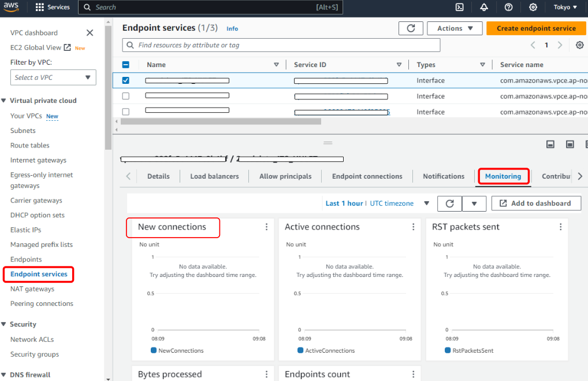Open the Actions dropdown

click(x=455, y=28)
